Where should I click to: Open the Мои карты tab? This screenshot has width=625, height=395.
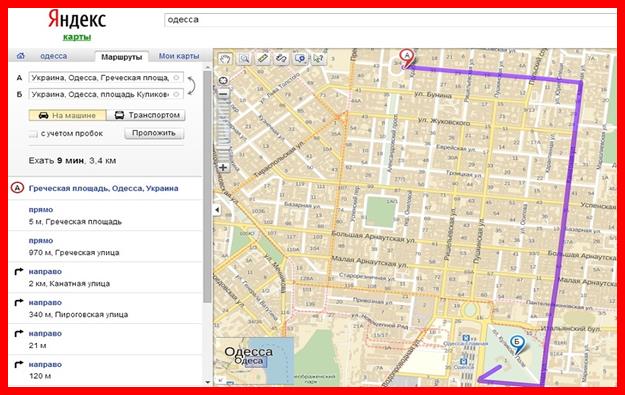point(179,56)
